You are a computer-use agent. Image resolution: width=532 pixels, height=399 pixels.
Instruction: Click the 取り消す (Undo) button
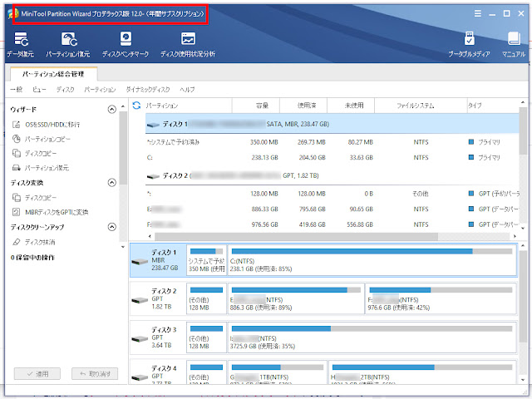point(95,374)
